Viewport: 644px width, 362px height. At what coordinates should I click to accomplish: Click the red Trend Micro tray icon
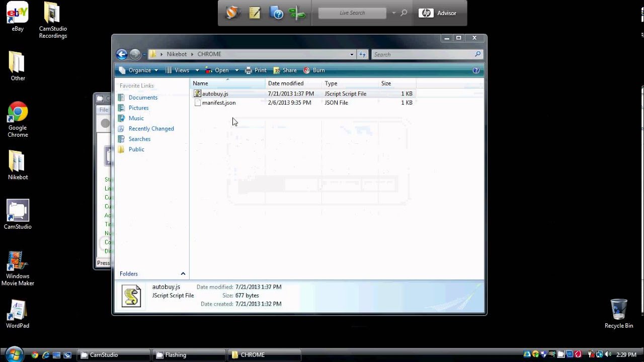(x=578, y=354)
